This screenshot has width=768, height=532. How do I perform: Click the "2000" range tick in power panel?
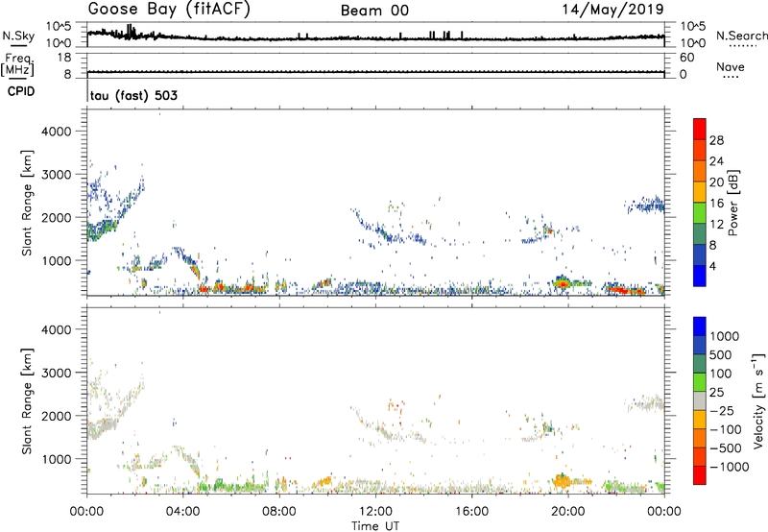56,218
